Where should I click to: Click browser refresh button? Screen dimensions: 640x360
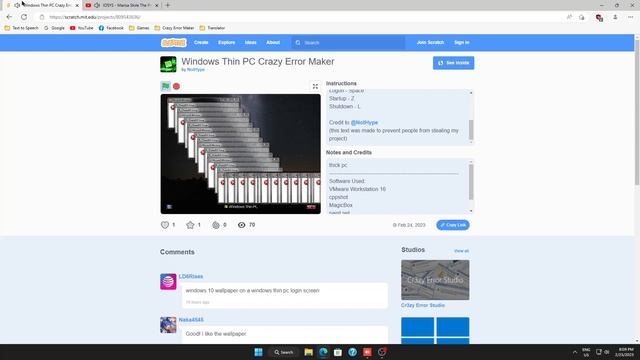click(x=24, y=17)
